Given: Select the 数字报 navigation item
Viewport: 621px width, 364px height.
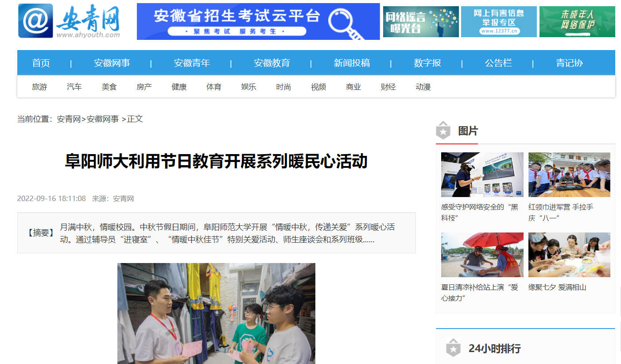Looking at the screenshot, I should (x=427, y=63).
